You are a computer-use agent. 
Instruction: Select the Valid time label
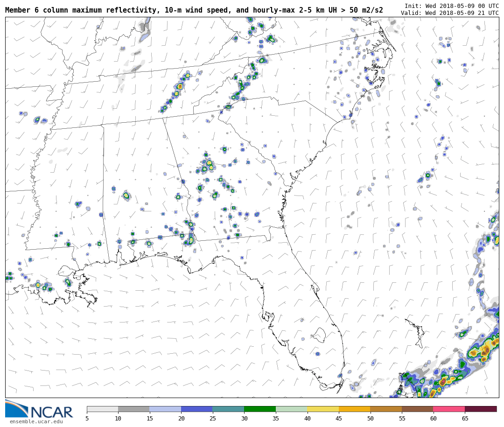[x=449, y=13]
